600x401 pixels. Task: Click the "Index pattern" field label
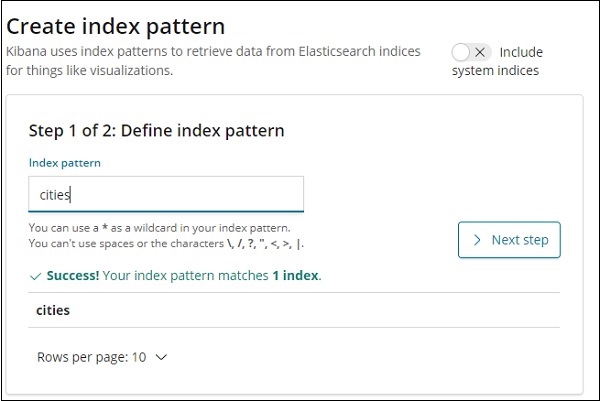pyautogui.click(x=64, y=162)
